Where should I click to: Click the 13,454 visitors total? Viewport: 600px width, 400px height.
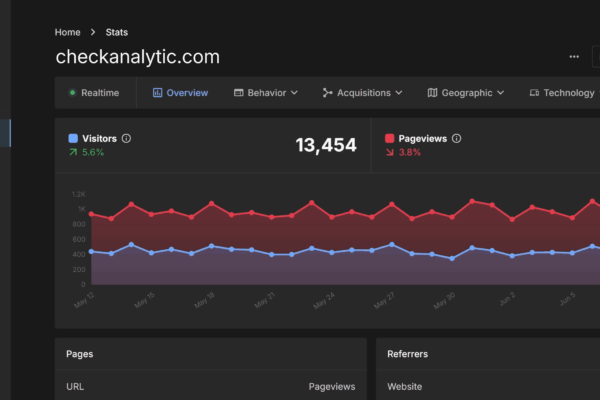(326, 145)
